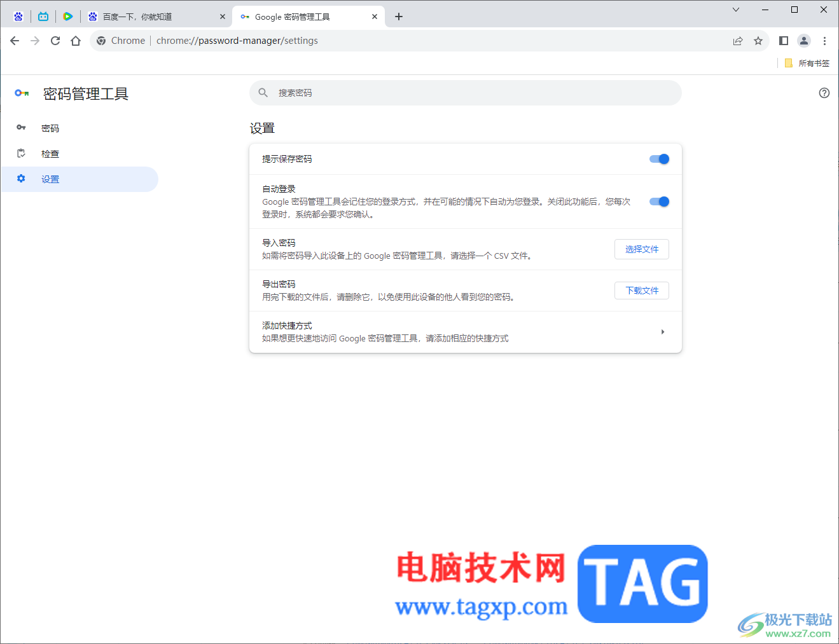Click 选择文件 to import passwords
The height and width of the screenshot is (644, 839).
(x=642, y=249)
